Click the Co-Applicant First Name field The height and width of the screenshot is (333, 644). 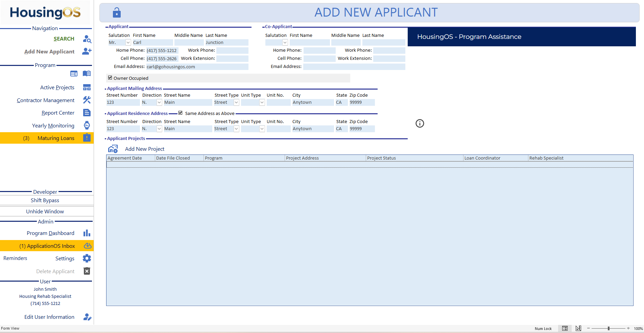(310, 42)
